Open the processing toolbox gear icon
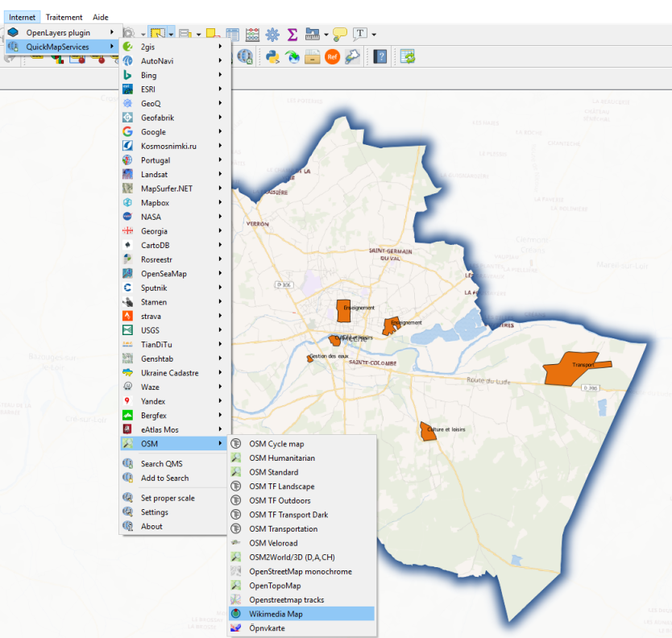Screen dimensions: 672x638 click(x=272, y=34)
